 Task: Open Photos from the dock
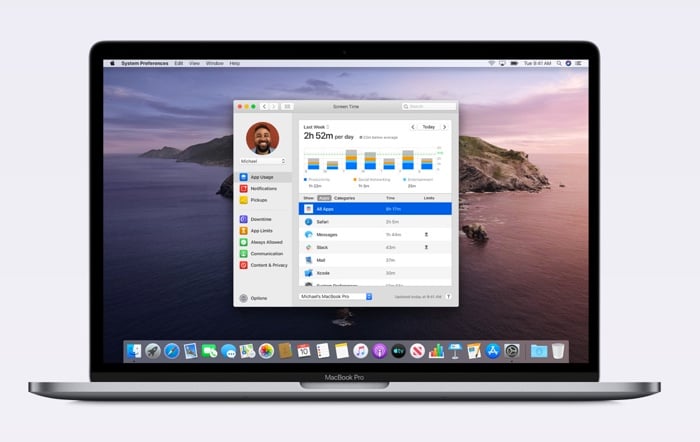point(267,351)
